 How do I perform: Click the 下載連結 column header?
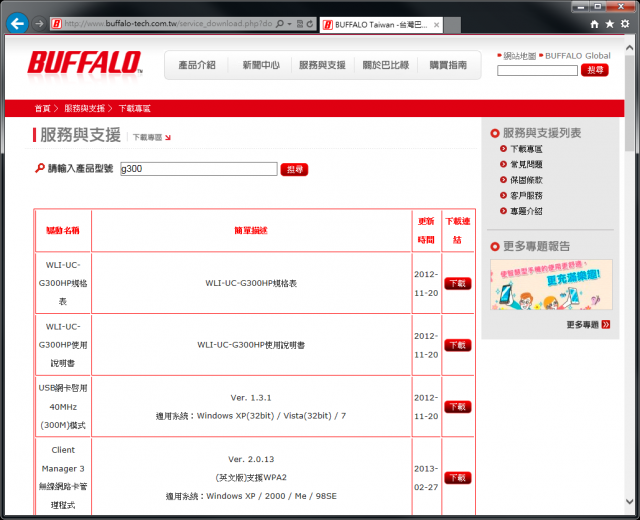click(458, 231)
